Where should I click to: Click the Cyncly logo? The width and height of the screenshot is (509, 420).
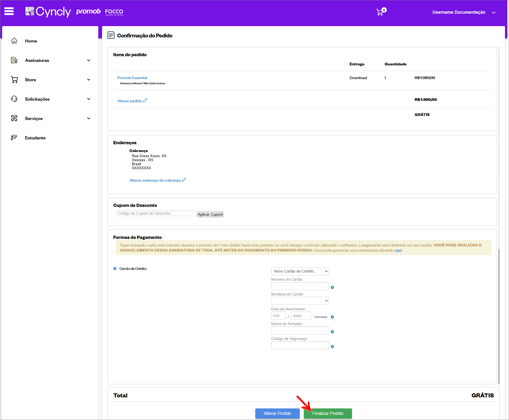[48, 12]
